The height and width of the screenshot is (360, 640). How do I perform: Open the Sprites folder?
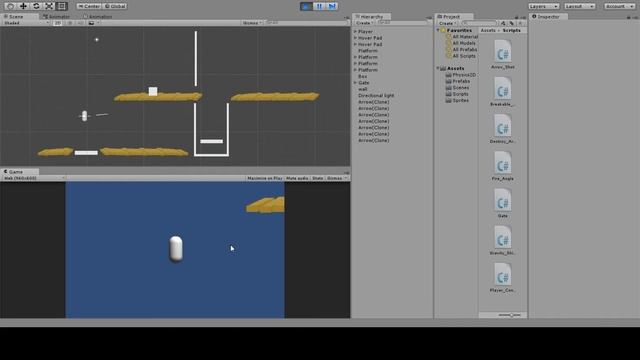tap(457, 100)
